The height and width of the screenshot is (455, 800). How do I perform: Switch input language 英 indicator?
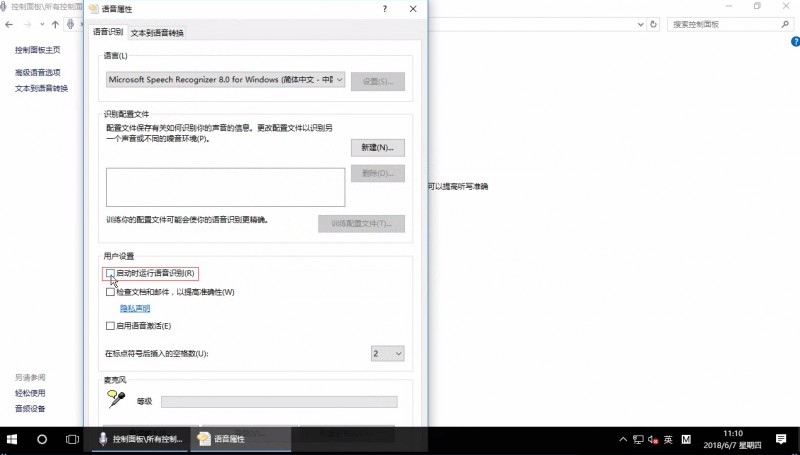668,439
